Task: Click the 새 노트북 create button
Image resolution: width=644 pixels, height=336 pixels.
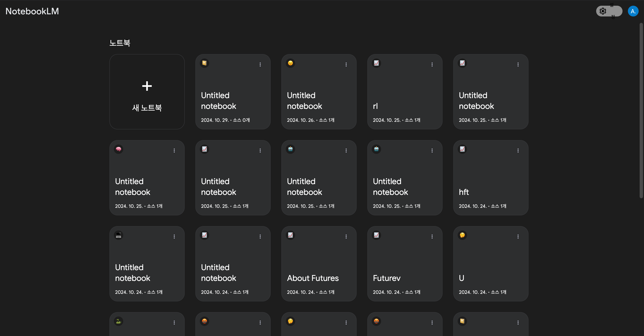Action: [x=147, y=108]
